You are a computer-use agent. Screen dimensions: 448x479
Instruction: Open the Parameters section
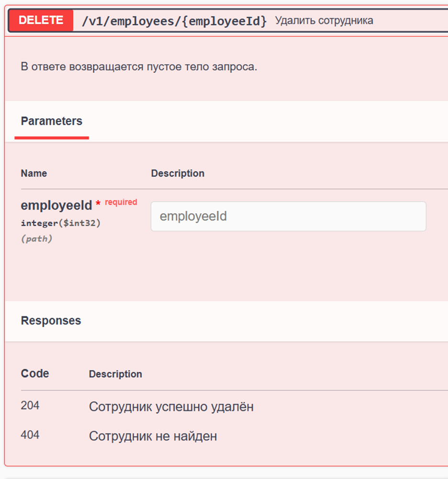[51, 121]
